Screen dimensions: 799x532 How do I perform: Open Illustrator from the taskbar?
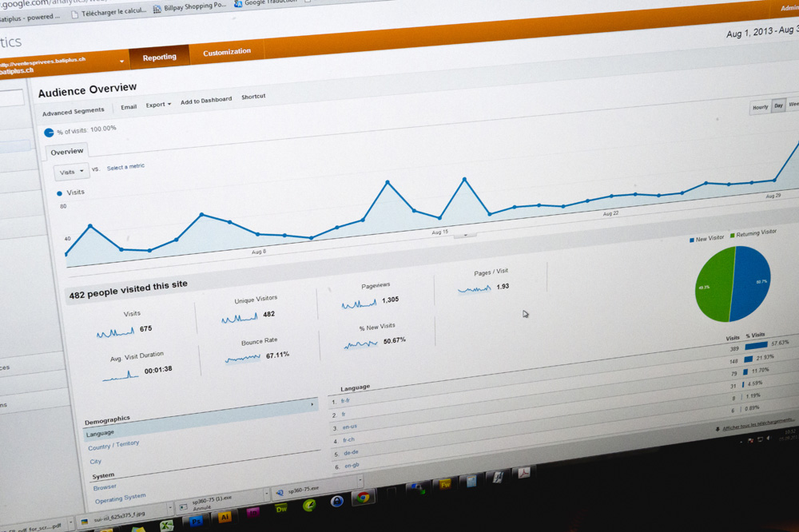pyautogui.click(x=225, y=518)
